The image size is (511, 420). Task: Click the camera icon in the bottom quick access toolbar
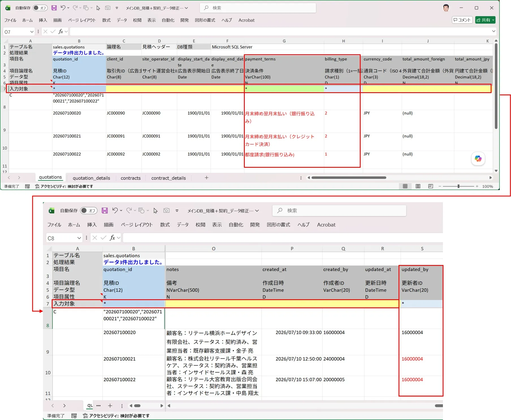(x=166, y=210)
